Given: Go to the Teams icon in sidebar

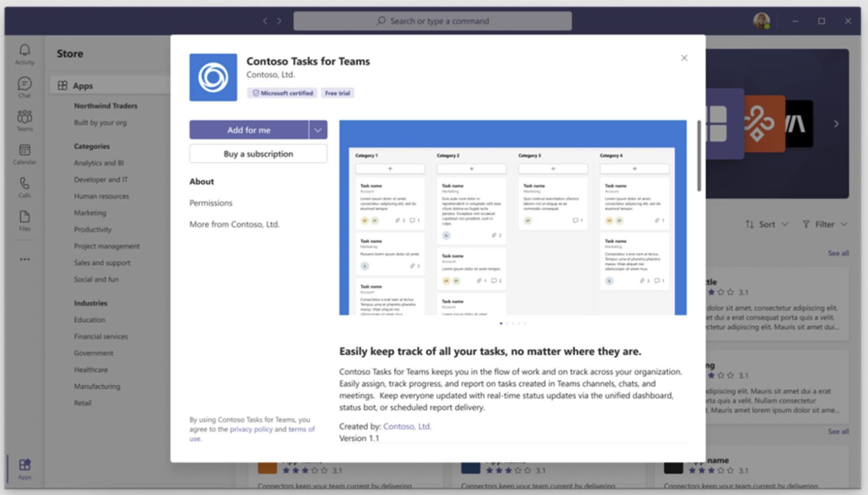Looking at the screenshot, I should click(x=25, y=120).
